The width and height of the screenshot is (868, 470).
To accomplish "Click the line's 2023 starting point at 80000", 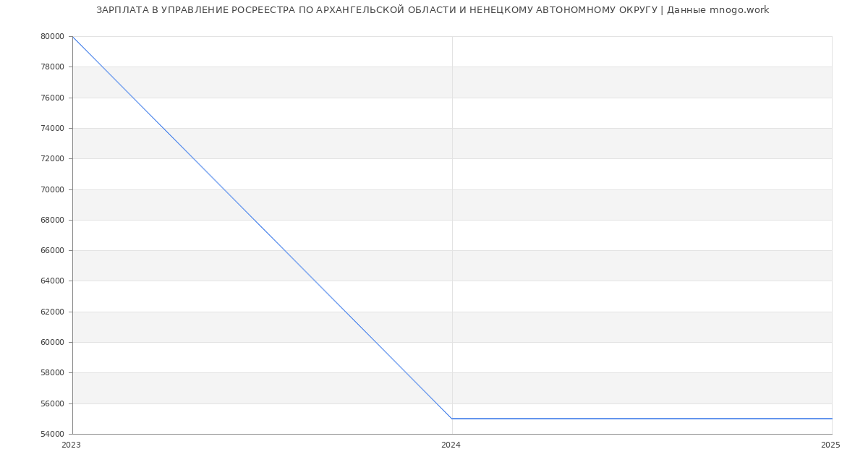I will pos(73,37).
